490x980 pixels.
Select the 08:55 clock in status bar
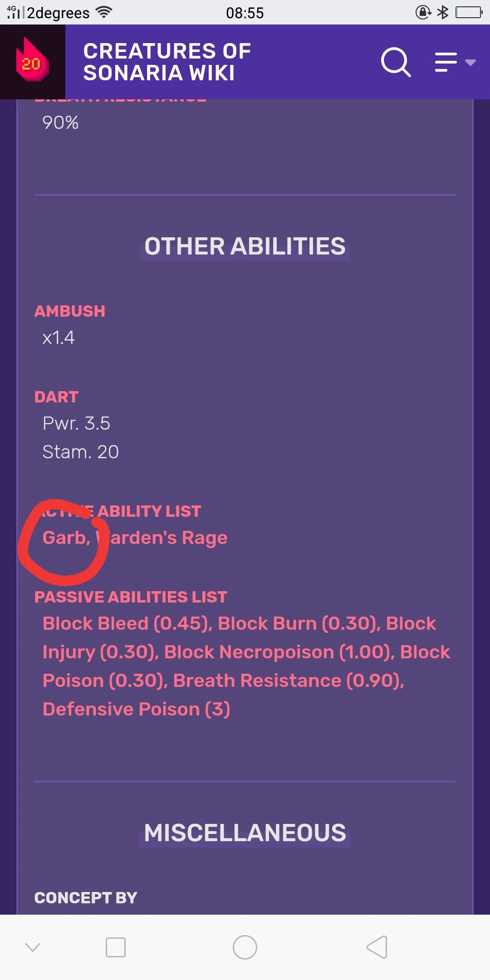245,12
